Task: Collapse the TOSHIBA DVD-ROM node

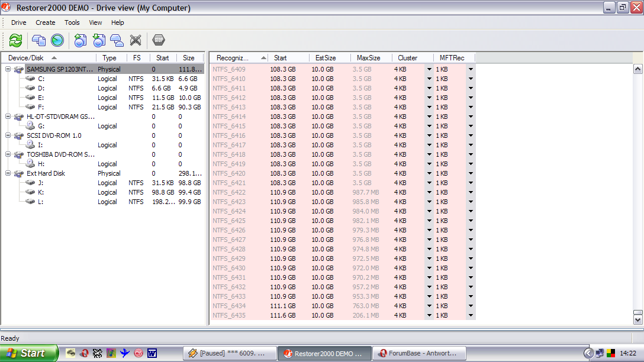Action: [x=8, y=154]
